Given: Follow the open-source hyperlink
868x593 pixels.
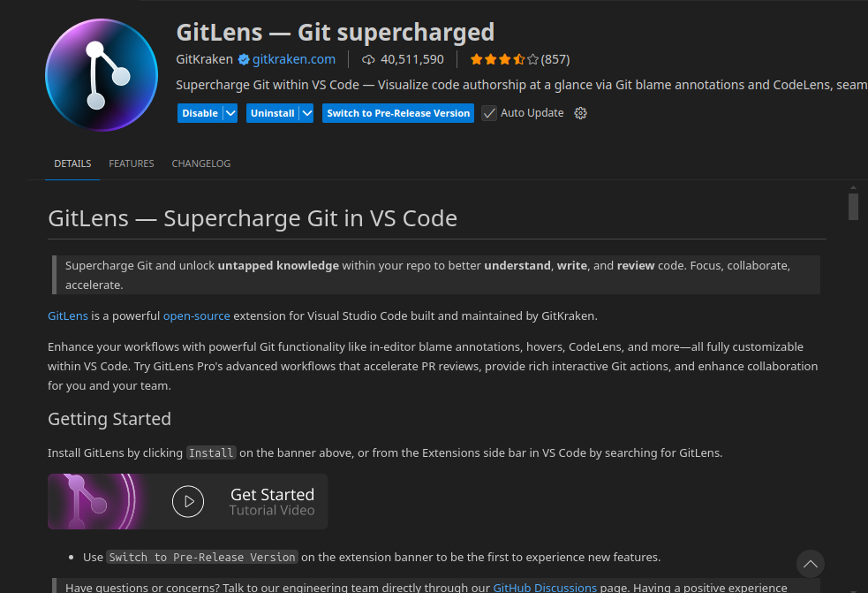Looking at the screenshot, I should (x=196, y=316).
